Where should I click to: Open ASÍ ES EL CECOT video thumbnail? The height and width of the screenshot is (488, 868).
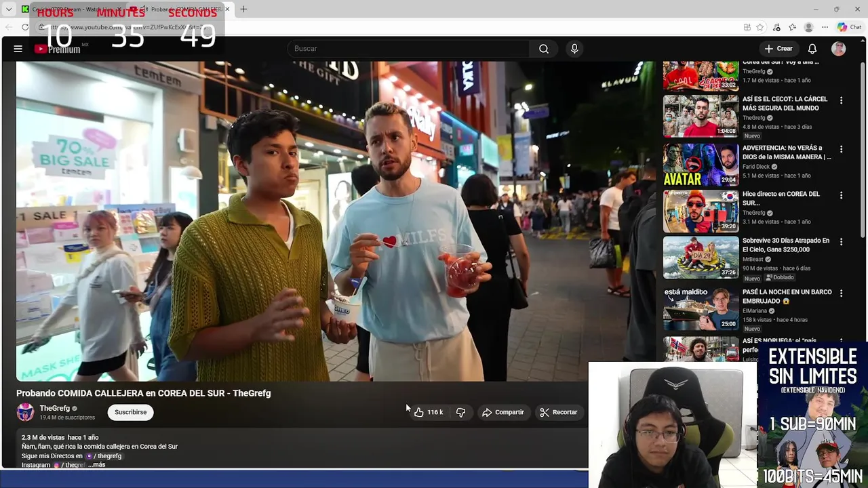click(x=701, y=116)
